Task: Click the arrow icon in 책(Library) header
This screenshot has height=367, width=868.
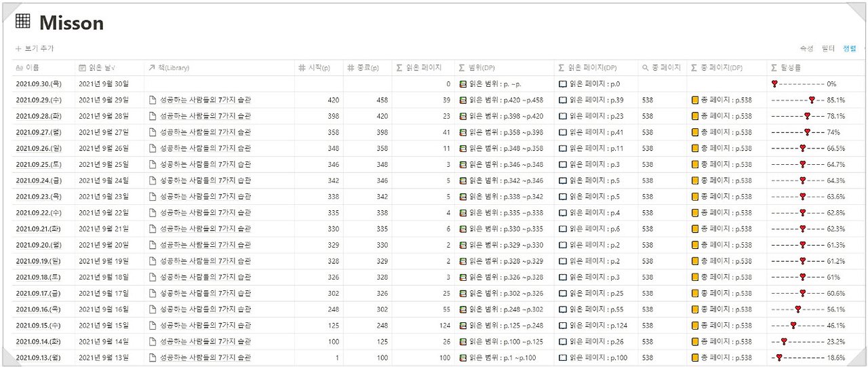Action: point(152,68)
